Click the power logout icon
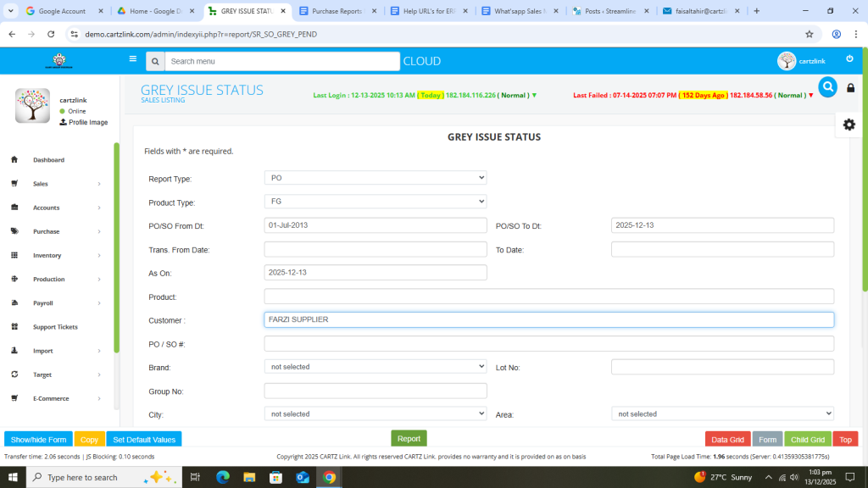The image size is (868, 488). pos(849,59)
